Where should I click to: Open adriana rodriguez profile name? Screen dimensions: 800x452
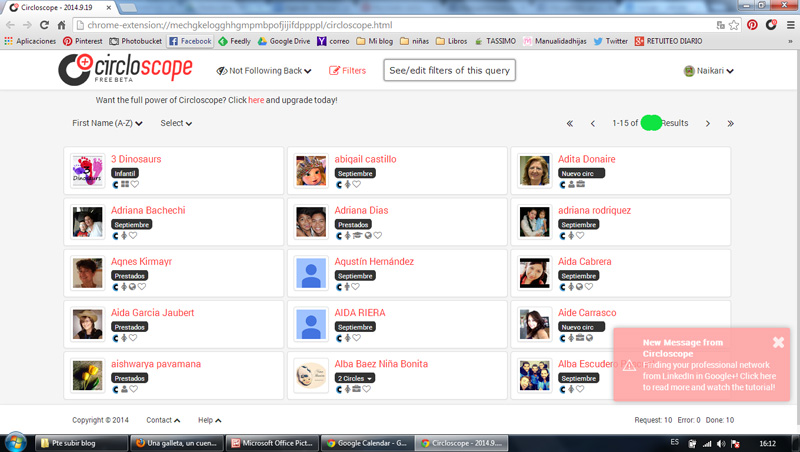pos(594,210)
